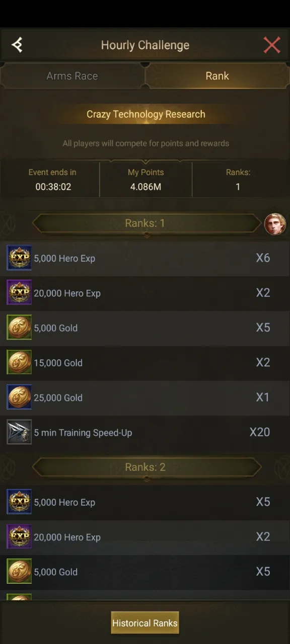The image size is (290, 644).
Task: Tap the 5,000 Hero Exp icon under Ranks 2
Action: click(x=19, y=502)
